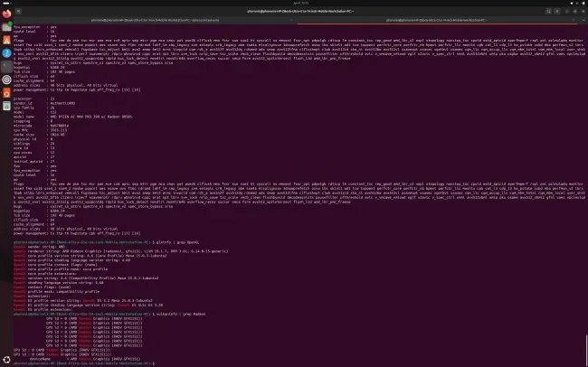Minimize the terminal window

567,11
